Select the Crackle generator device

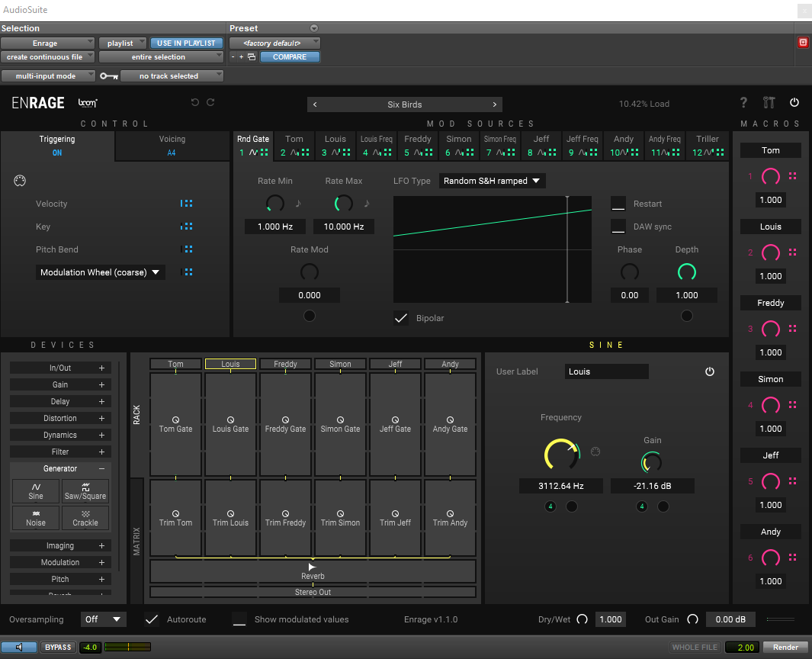[85, 518]
